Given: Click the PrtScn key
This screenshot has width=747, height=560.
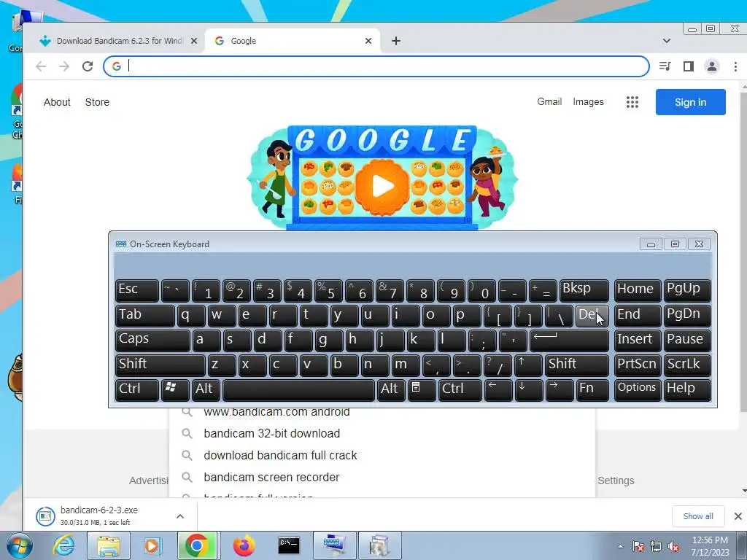Looking at the screenshot, I should click(638, 365).
